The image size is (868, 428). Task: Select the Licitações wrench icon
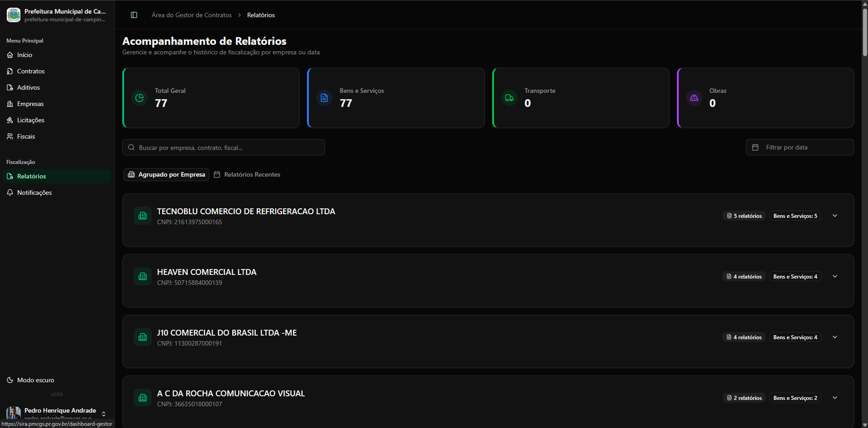tap(10, 120)
